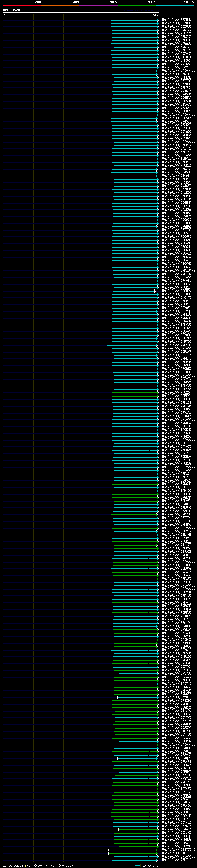Select hit label 'UniRef100_B2ZUU1'

click(176, 23)
